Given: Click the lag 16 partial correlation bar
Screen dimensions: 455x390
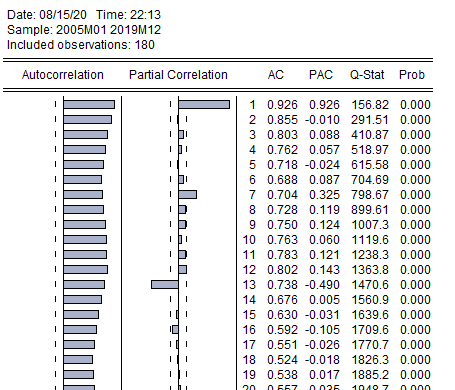Looking at the screenshot, I should coord(175,330).
